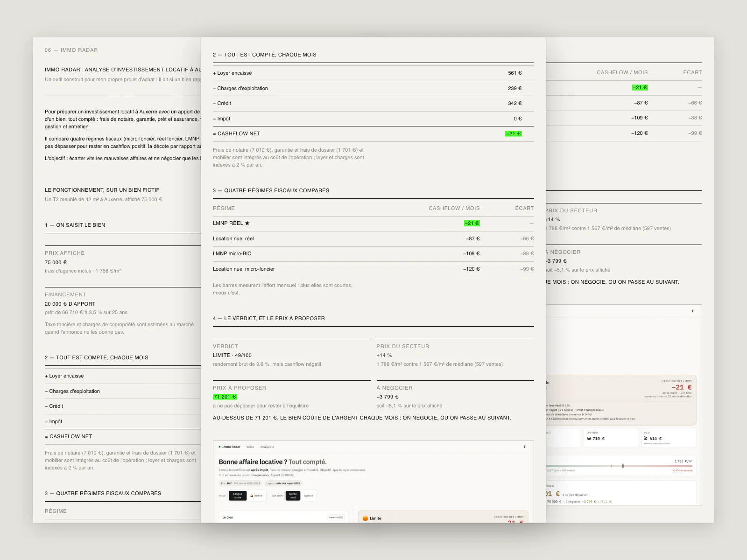747x560 pixels.
Task: Click the Crédit 342 € value
Action: point(515,103)
